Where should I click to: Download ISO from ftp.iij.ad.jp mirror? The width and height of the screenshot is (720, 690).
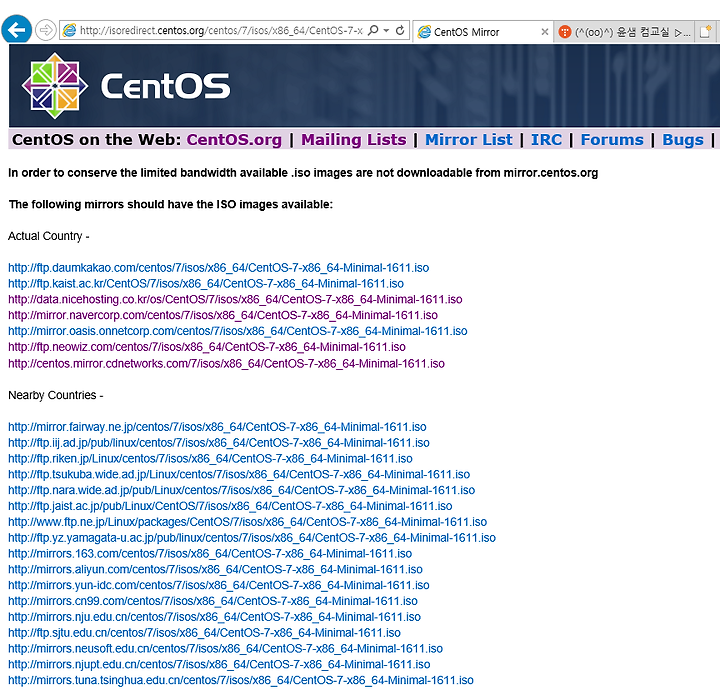click(219, 443)
